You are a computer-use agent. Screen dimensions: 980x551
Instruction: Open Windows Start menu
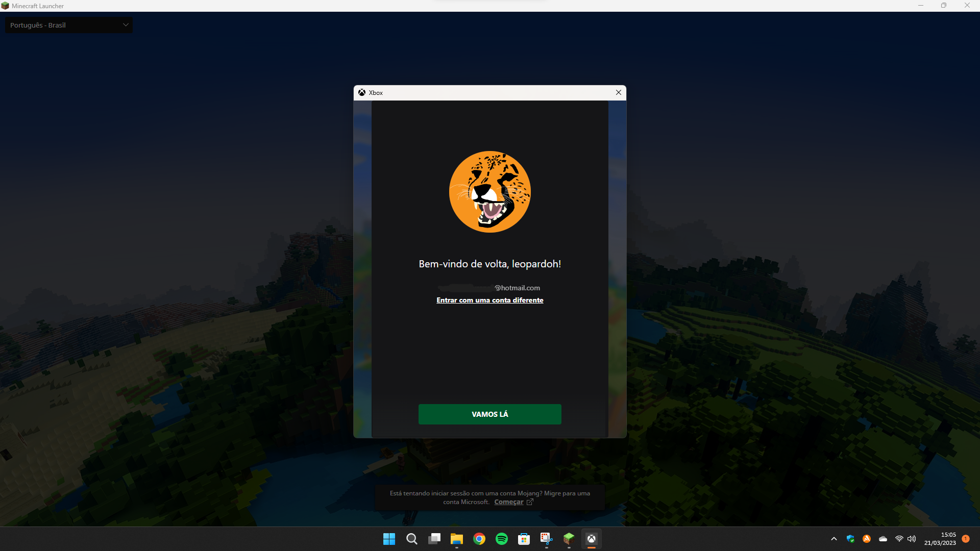coord(389,539)
